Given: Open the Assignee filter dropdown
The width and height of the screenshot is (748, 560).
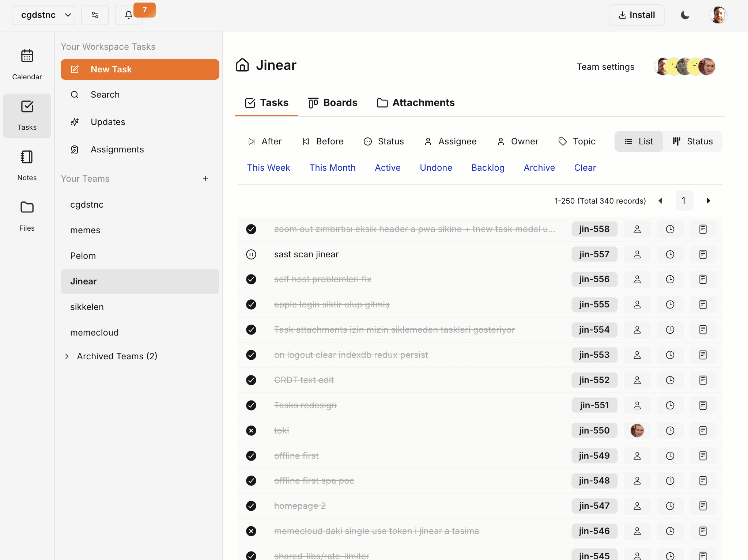Looking at the screenshot, I should 450,141.
